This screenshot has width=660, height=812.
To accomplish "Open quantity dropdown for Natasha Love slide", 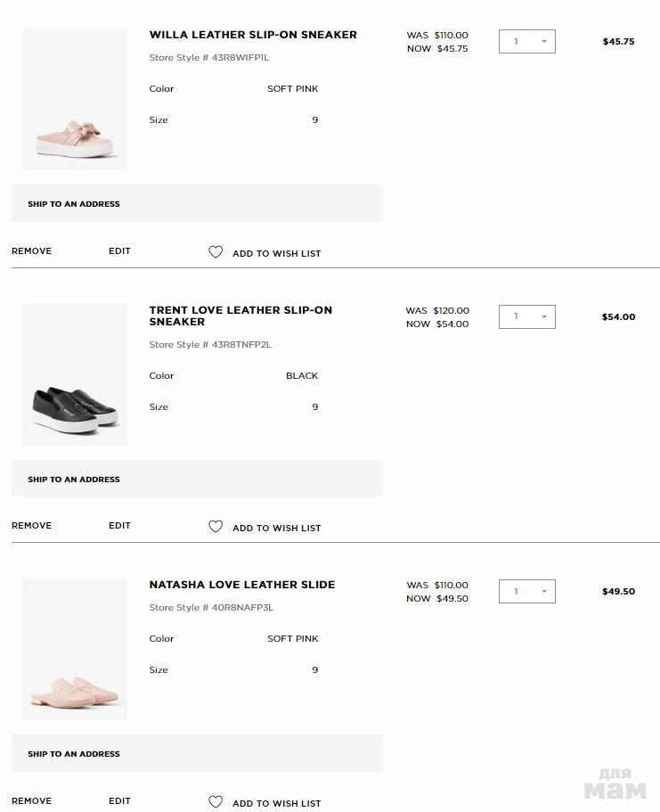I will [527, 591].
